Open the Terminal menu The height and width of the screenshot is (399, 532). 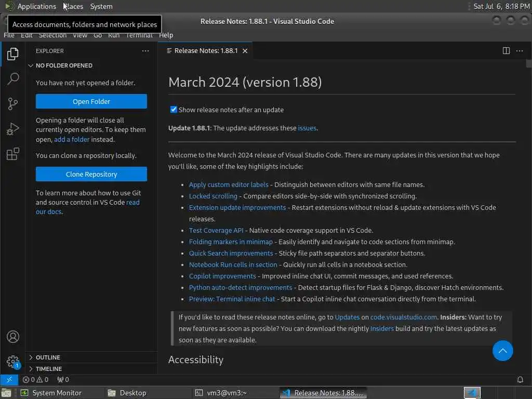139,35
